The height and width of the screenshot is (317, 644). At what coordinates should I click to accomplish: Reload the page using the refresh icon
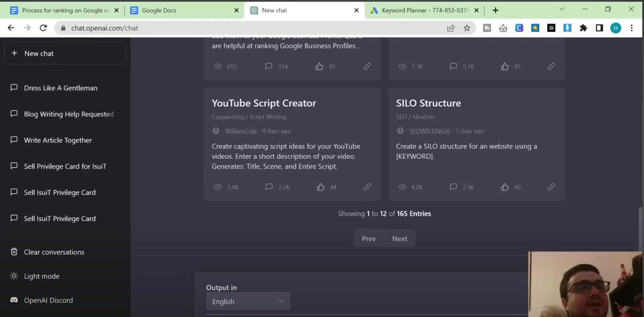[x=43, y=28]
